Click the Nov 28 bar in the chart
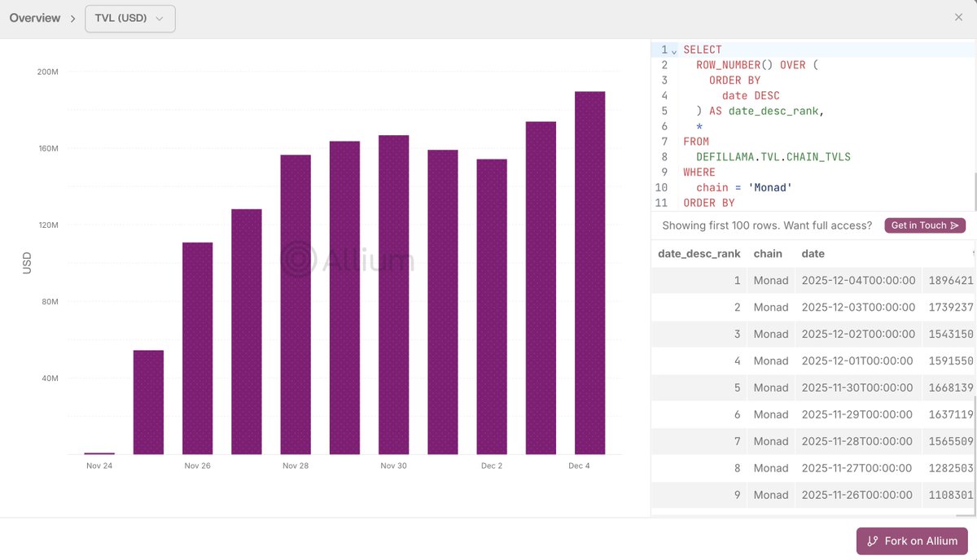 coord(296,304)
